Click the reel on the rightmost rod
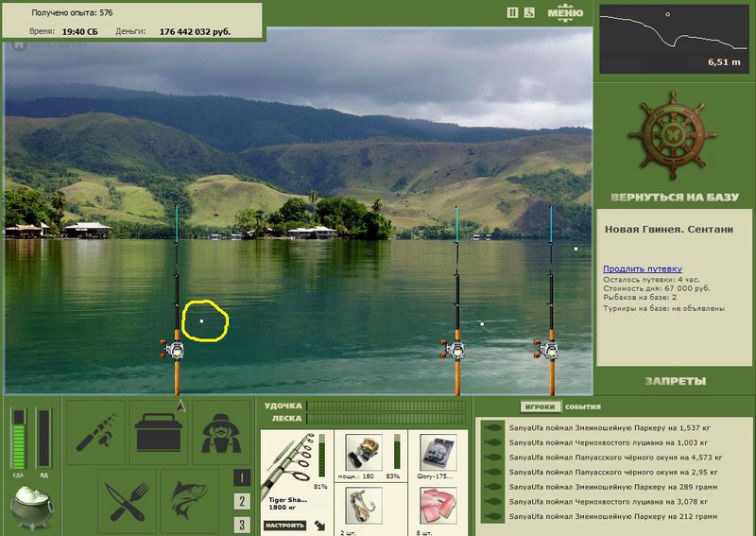The image size is (756, 536). coord(548,350)
